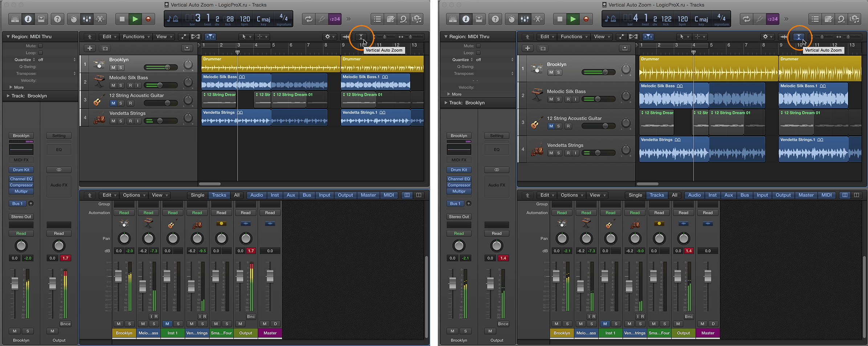The height and width of the screenshot is (346, 868).
Task: Toggle Catch playhead in the left window
Action: tap(211, 37)
